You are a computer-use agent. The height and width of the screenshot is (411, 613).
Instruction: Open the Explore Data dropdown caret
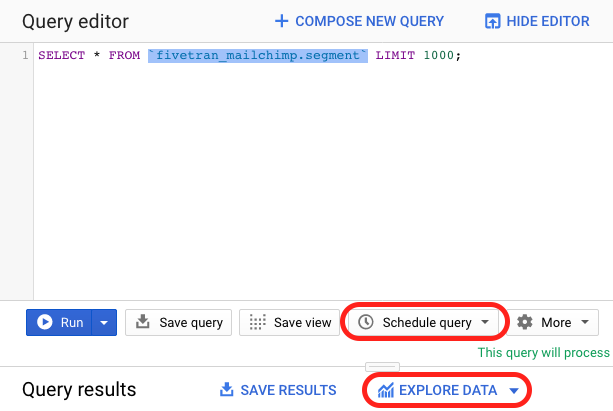[x=514, y=390]
